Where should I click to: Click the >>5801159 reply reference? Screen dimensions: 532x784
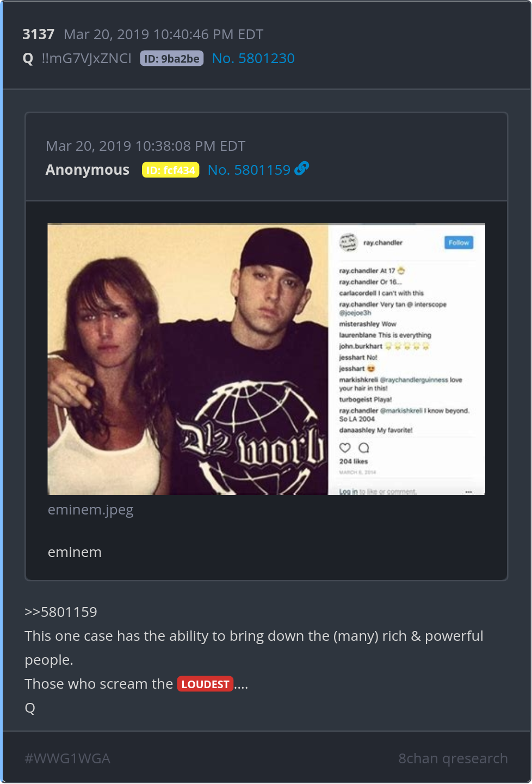(x=61, y=612)
